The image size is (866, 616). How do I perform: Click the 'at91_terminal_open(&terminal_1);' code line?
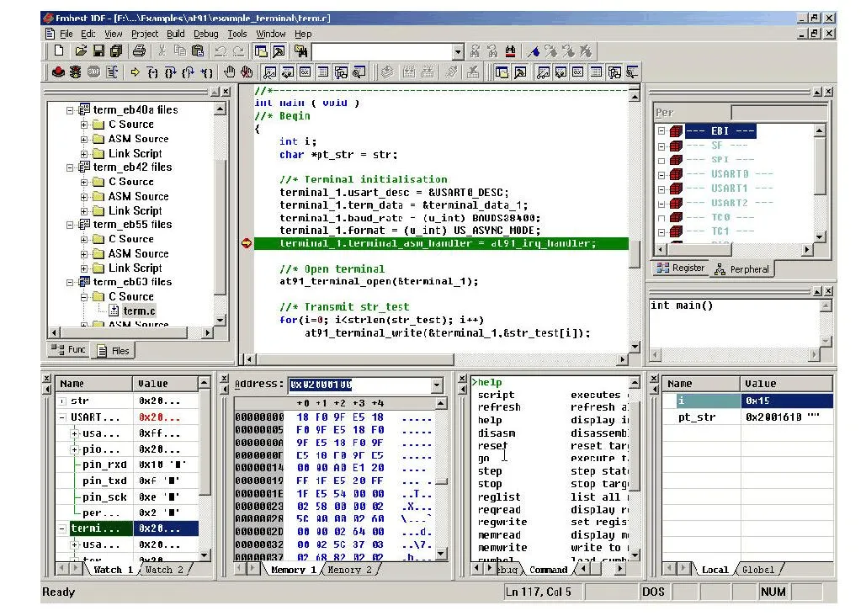(x=379, y=282)
